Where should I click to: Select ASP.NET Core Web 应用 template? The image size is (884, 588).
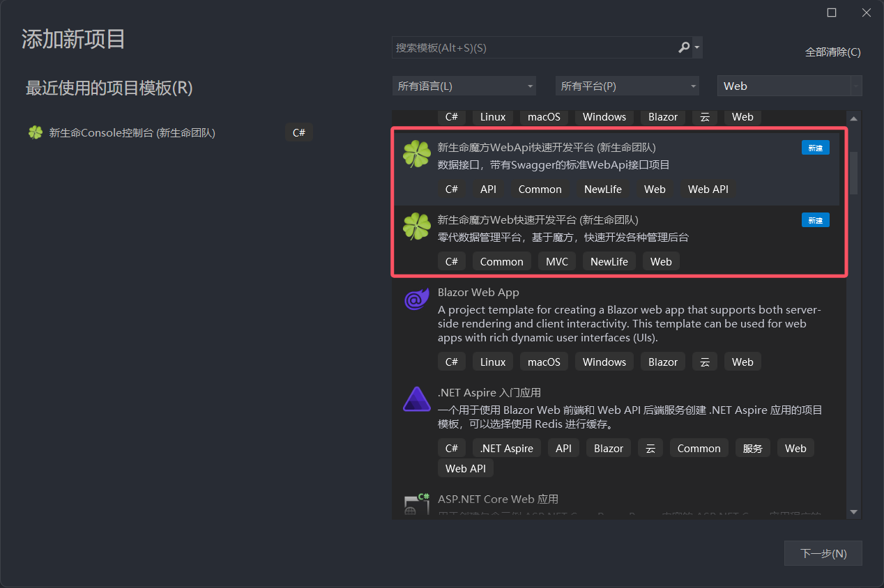[617, 503]
